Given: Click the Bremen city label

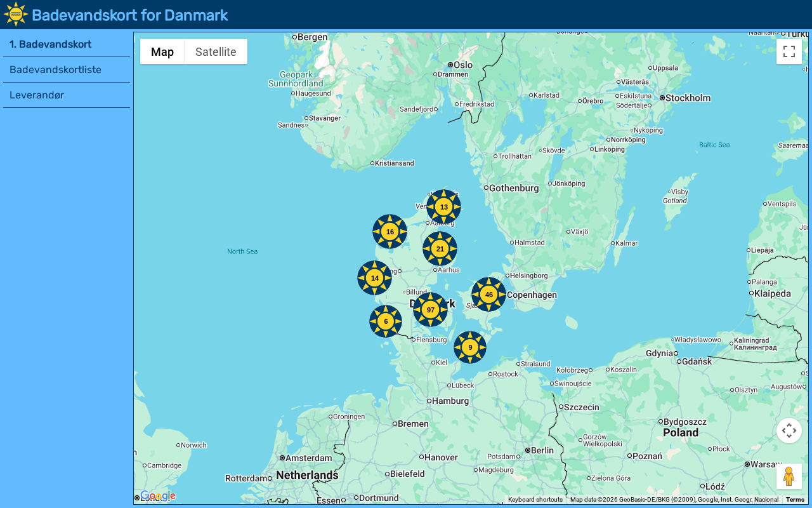Looking at the screenshot, I should coord(414,424).
